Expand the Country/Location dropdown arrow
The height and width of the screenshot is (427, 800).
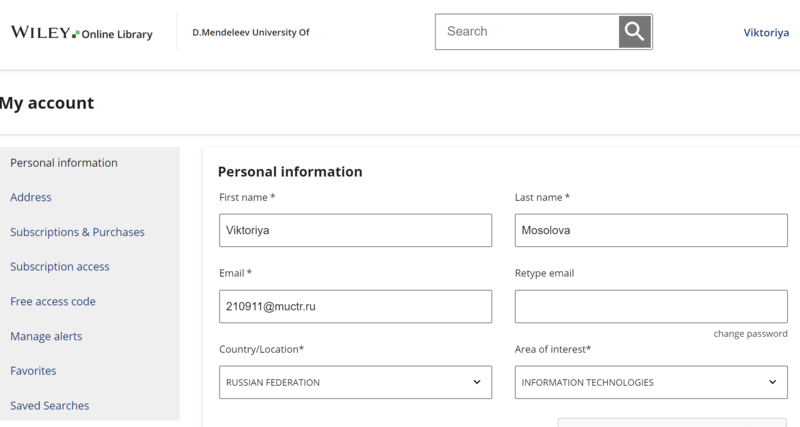(x=477, y=382)
